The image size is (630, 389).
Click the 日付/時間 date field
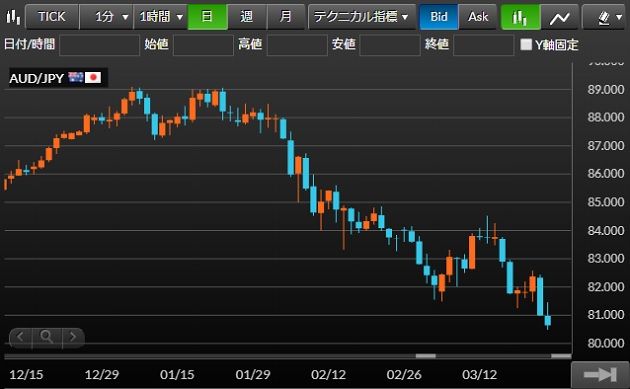click(99, 45)
